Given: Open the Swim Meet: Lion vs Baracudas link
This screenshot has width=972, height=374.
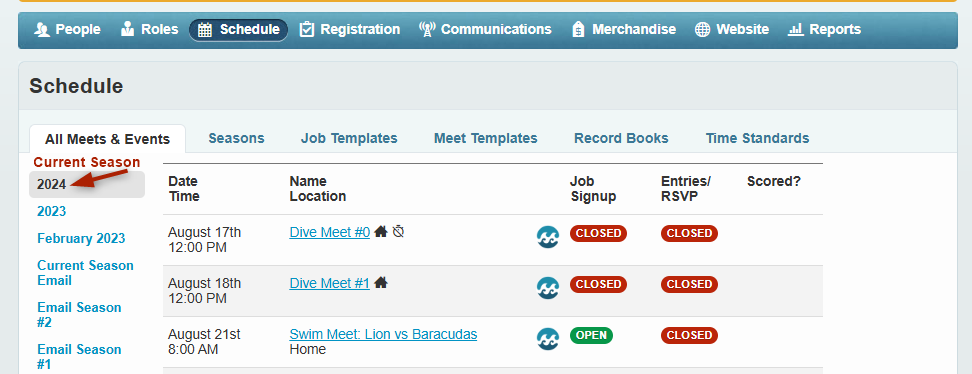Looking at the screenshot, I should coord(383,334).
